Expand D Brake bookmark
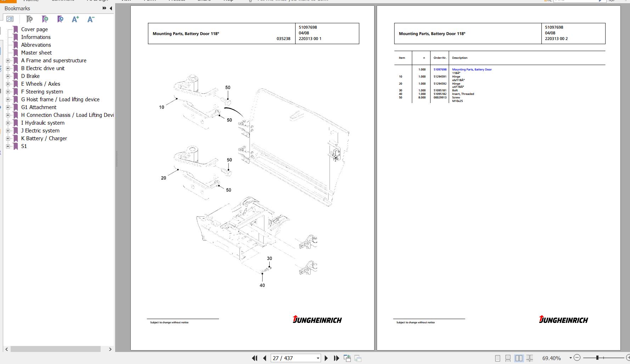This screenshot has height=364, width=630. point(8,76)
